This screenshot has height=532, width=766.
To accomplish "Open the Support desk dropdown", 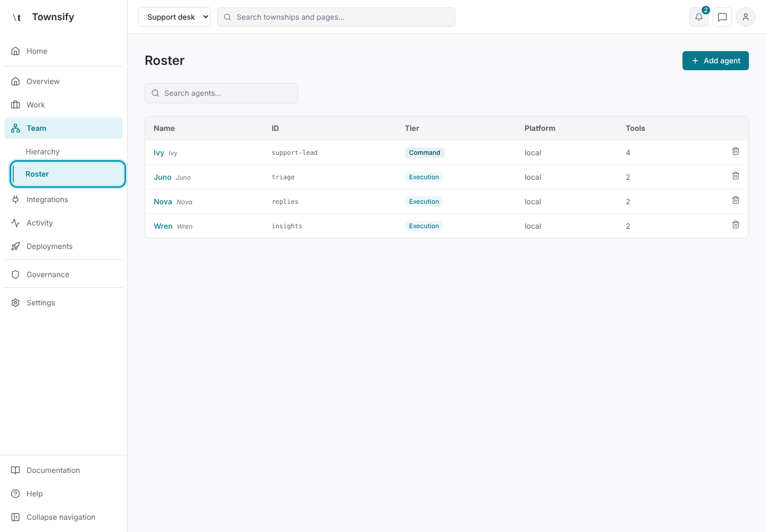I will click(174, 17).
